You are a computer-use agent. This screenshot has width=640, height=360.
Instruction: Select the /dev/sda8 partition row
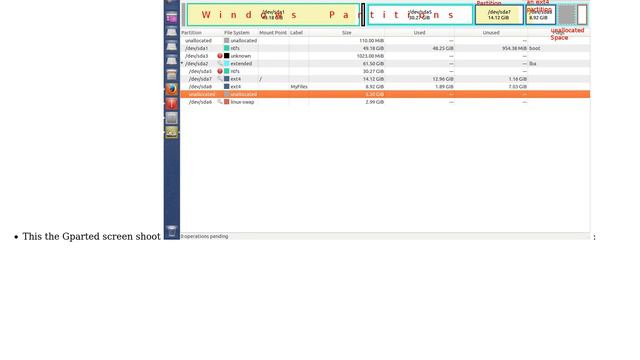385,87
